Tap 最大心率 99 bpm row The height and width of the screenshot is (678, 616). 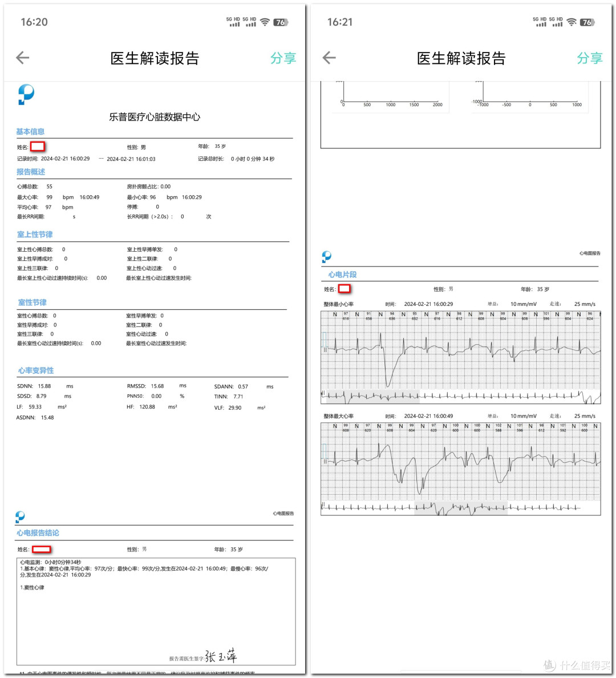(58, 197)
